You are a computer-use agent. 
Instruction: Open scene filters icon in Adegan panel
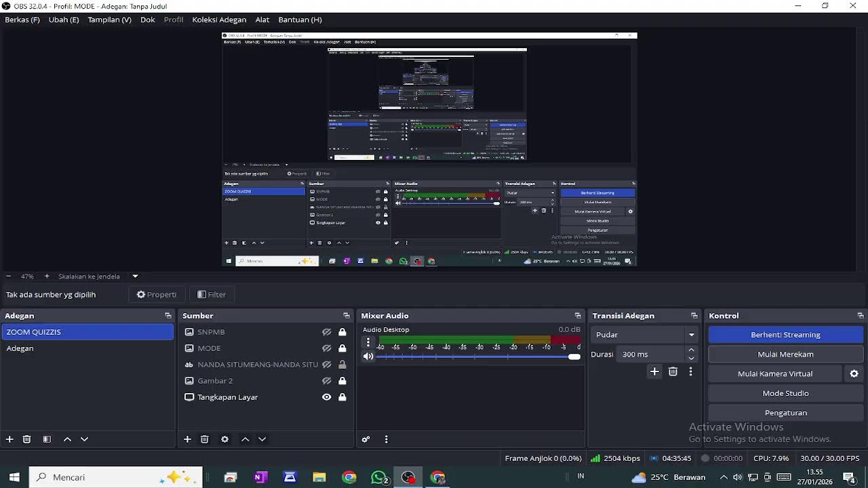click(47, 439)
